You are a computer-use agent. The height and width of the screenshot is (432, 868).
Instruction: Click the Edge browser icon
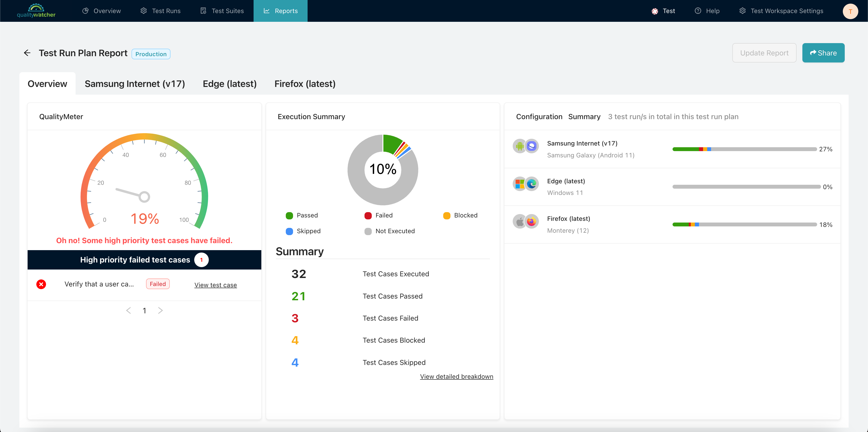[x=532, y=184]
